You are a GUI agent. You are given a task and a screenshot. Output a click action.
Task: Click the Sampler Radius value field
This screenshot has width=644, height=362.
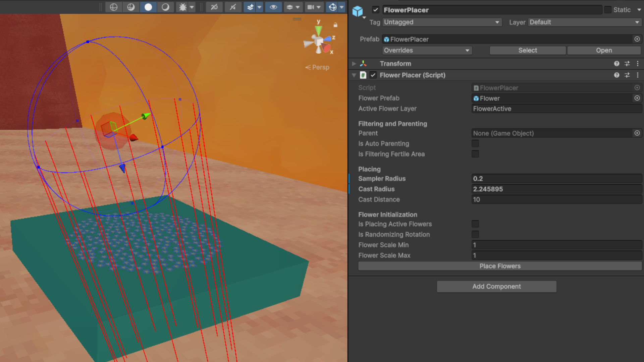(556, 179)
